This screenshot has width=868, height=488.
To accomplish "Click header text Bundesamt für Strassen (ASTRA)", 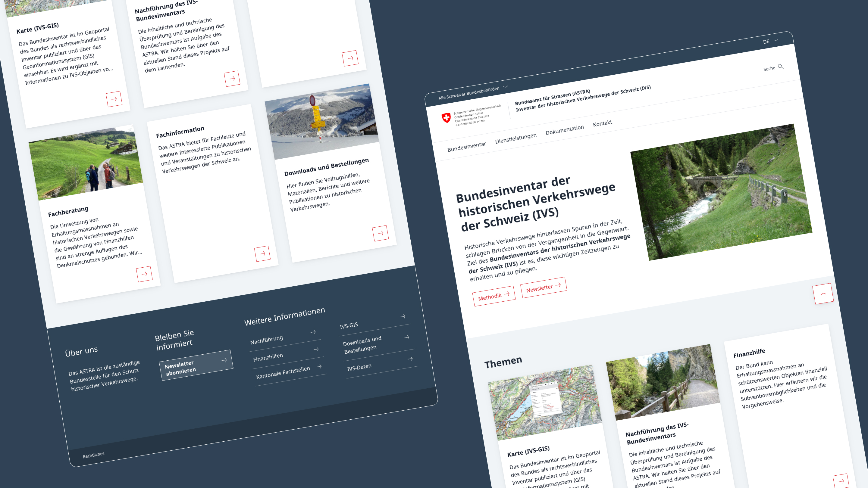I will point(553,97).
